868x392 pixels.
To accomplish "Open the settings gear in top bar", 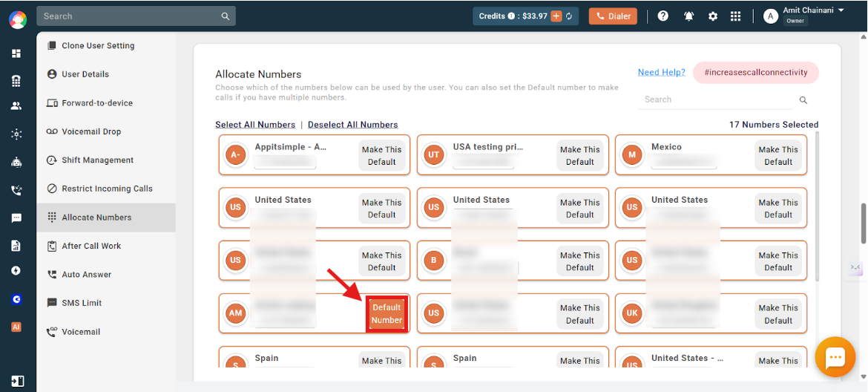I will (713, 16).
